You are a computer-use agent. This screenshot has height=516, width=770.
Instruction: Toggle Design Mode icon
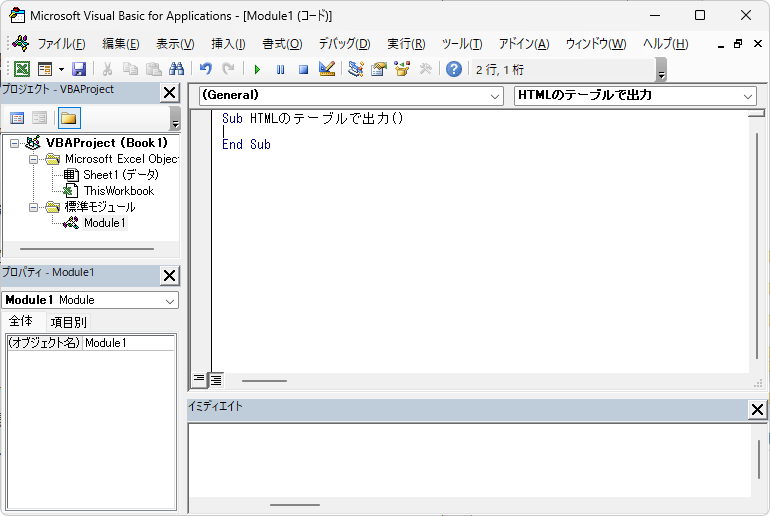point(327,69)
